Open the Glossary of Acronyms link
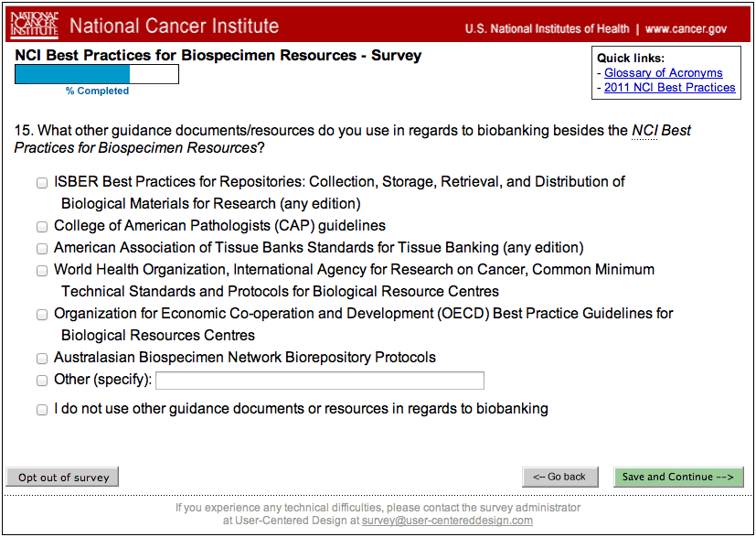Image resolution: width=756 pixels, height=537 pixels. point(663,73)
